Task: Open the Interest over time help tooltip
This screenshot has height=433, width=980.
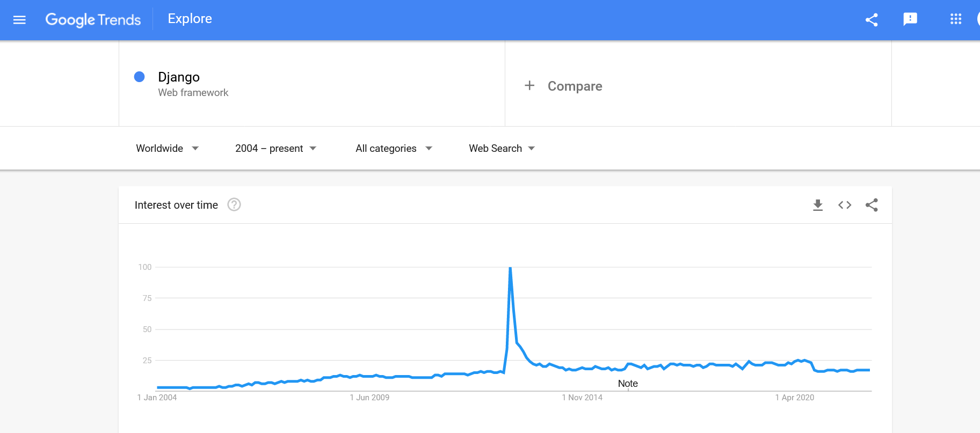Action: pos(234,204)
